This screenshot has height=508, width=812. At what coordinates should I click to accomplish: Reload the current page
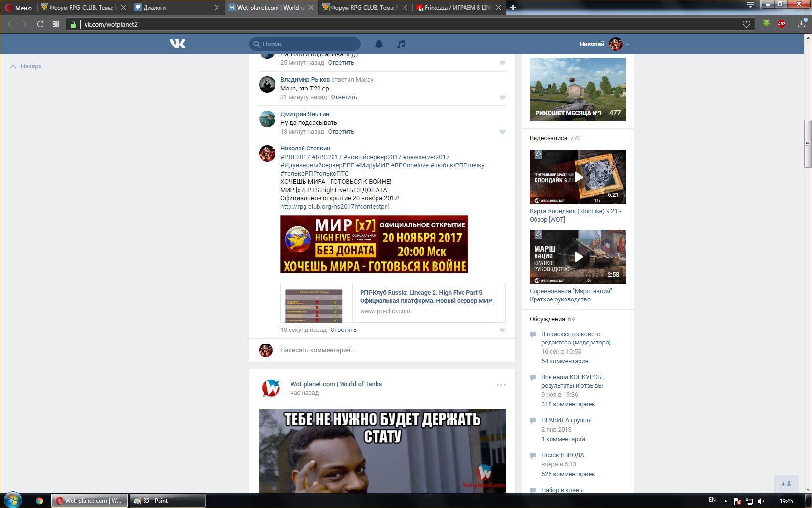tap(40, 24)
